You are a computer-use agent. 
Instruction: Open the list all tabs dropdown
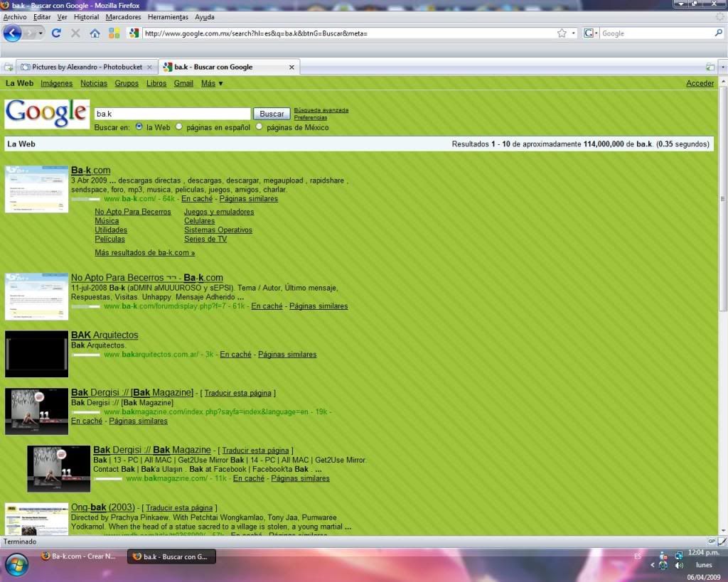click(x=723, y=68)
